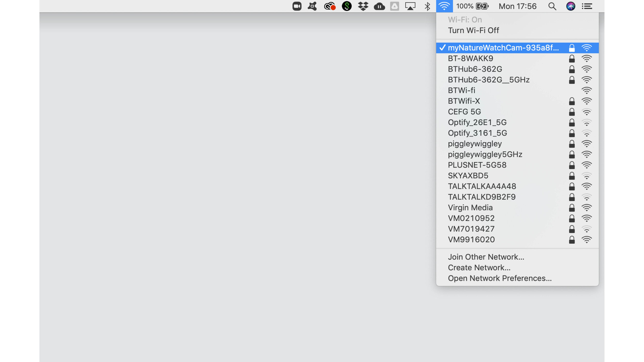The height and width of the screenshot is (362, 644).
Task: Join the BTHub6-362G network
Action: coord(517,69)
